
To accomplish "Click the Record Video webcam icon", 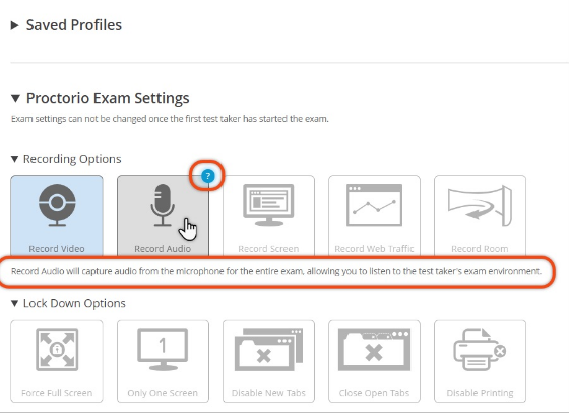I will pos(57,205).
